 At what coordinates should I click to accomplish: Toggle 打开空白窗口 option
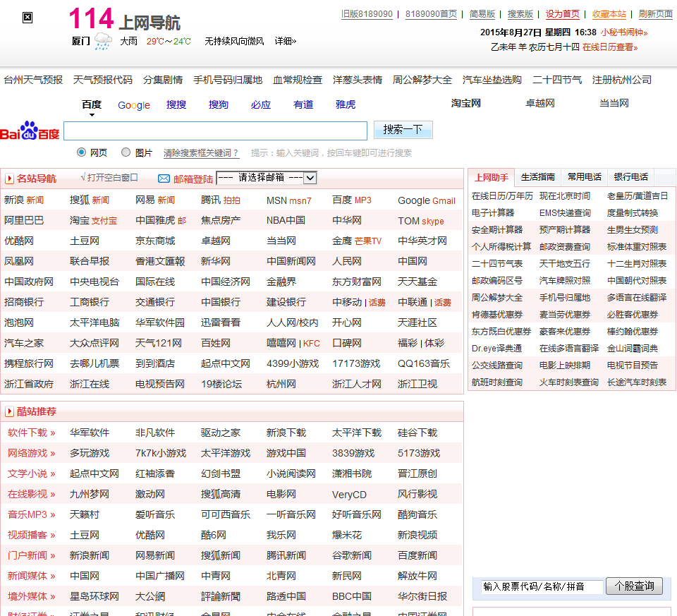point(109,178)
